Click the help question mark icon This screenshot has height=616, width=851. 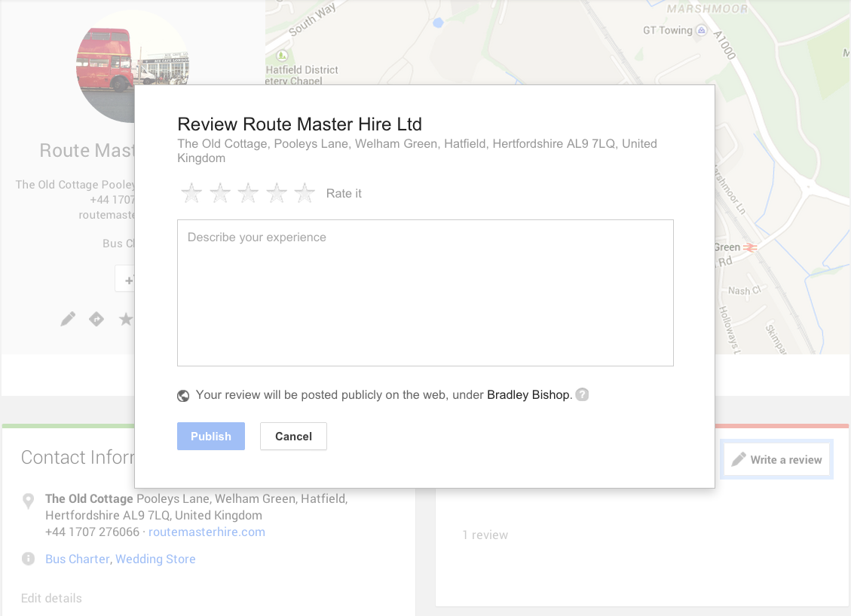pos(582,394)
